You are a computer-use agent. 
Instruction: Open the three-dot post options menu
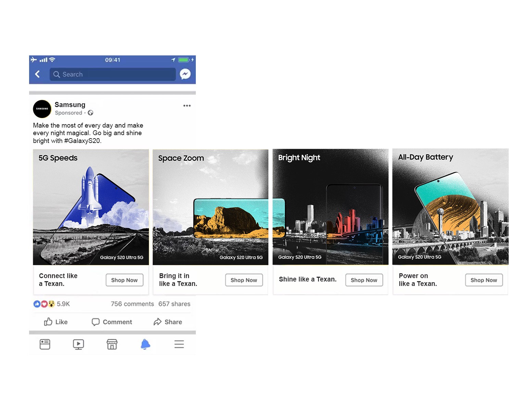(187, 106)
